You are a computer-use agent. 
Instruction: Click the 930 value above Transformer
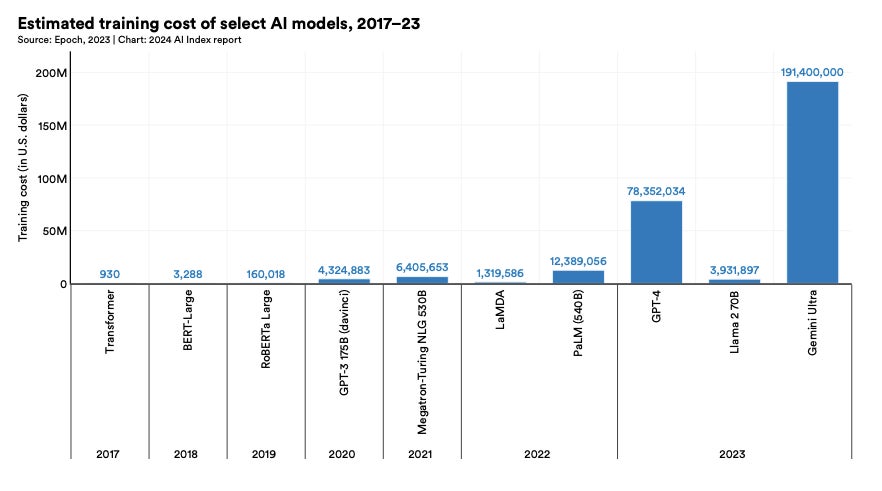tap(110, 274)
